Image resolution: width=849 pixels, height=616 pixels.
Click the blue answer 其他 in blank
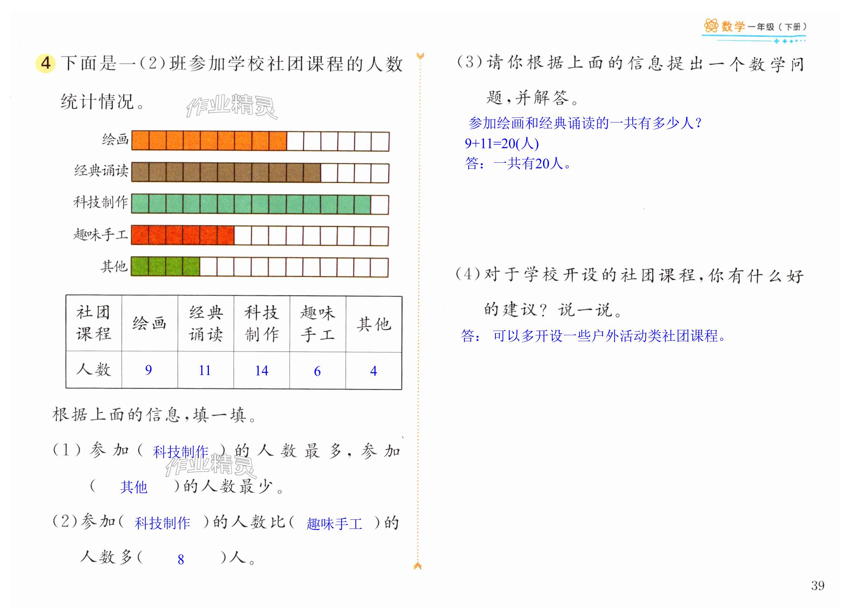(x=134, y=487)
